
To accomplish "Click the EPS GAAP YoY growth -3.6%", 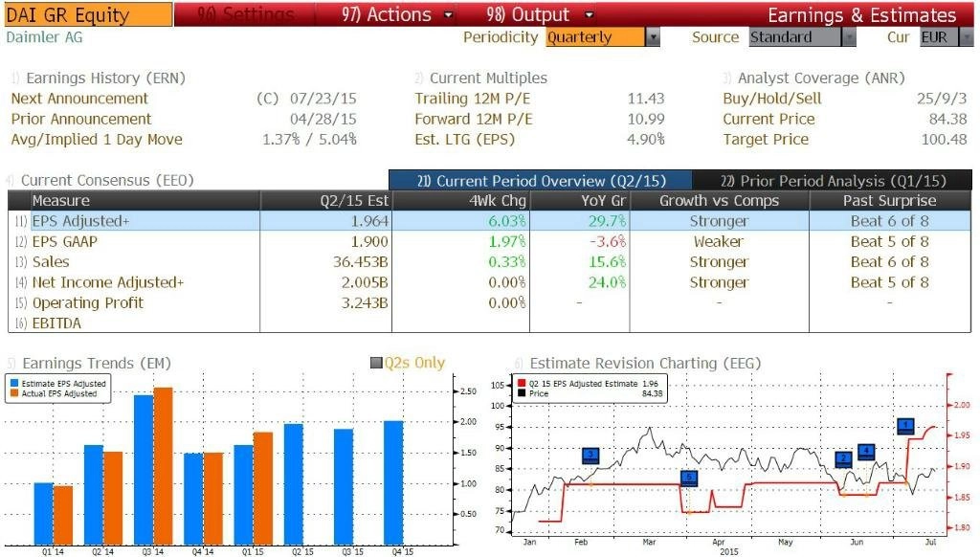I will (x=608, y=241).
